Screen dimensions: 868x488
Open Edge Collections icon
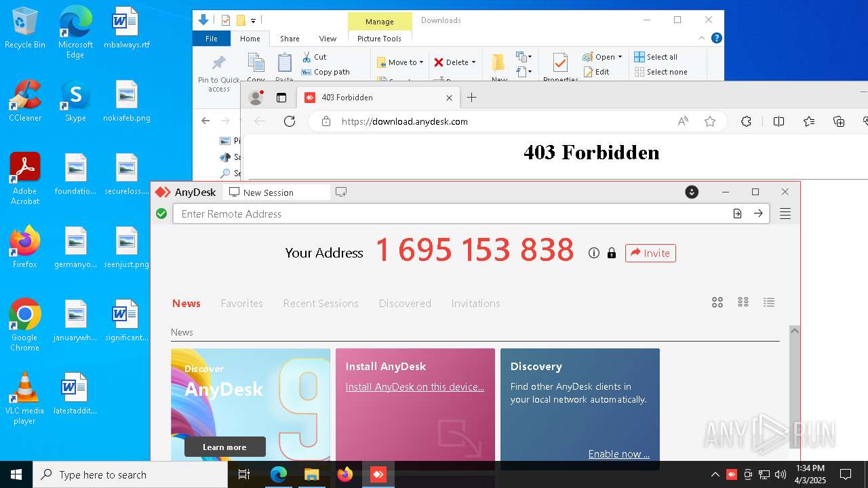[x=839, y=121]
